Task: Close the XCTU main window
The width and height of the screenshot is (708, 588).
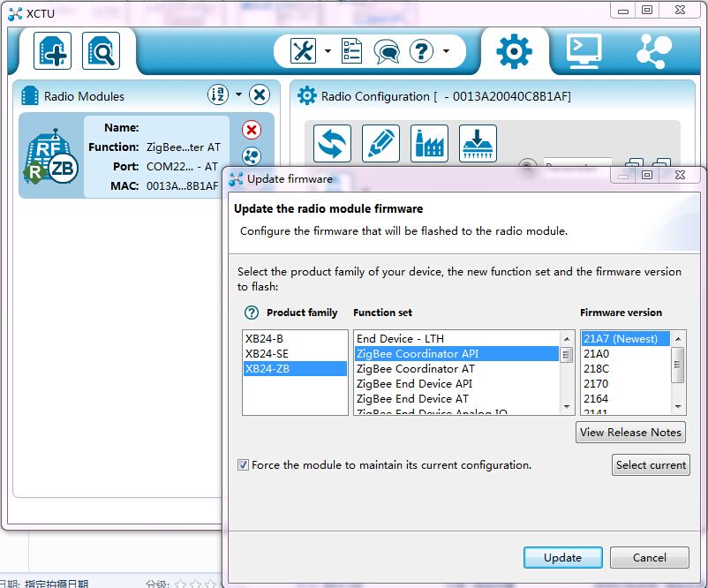Action: click(681, 10)
